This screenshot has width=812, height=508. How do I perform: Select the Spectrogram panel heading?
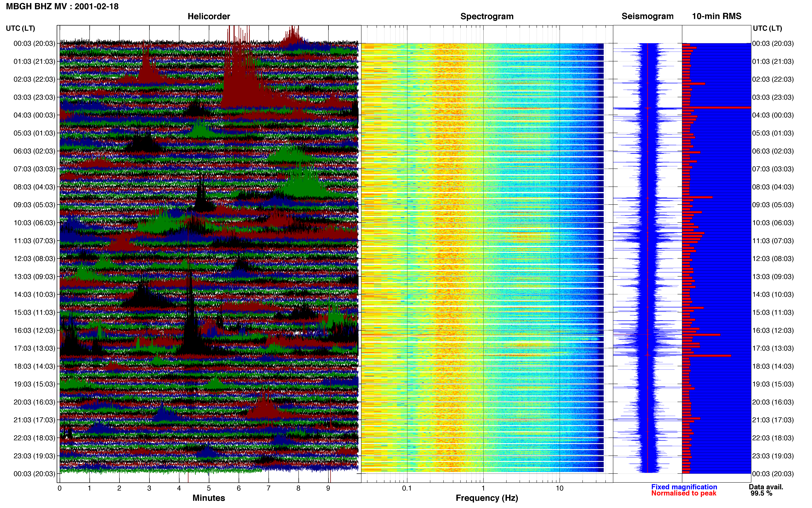pos(487,16)
